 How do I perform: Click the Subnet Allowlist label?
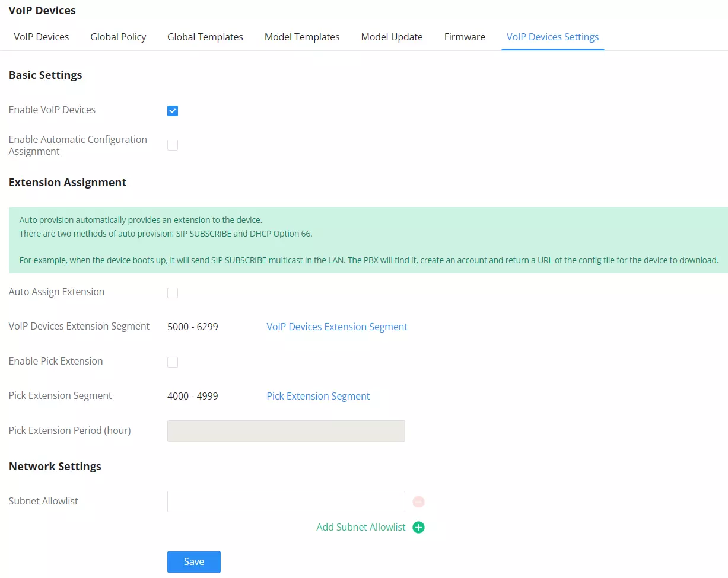43,501
